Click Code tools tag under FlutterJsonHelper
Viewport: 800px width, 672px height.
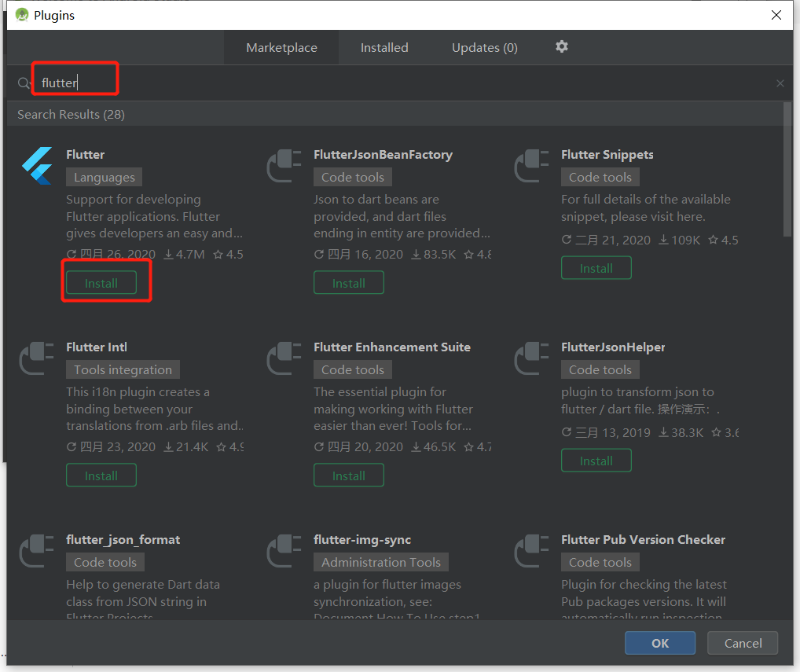pyautogui.click(x=600, y=369)
